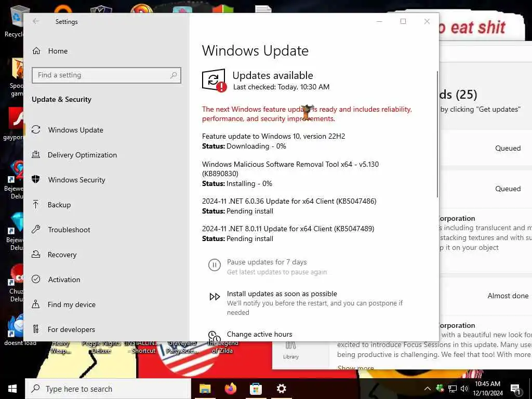Click Show more in Store window

pyautogui.click(x=355, y=367)
